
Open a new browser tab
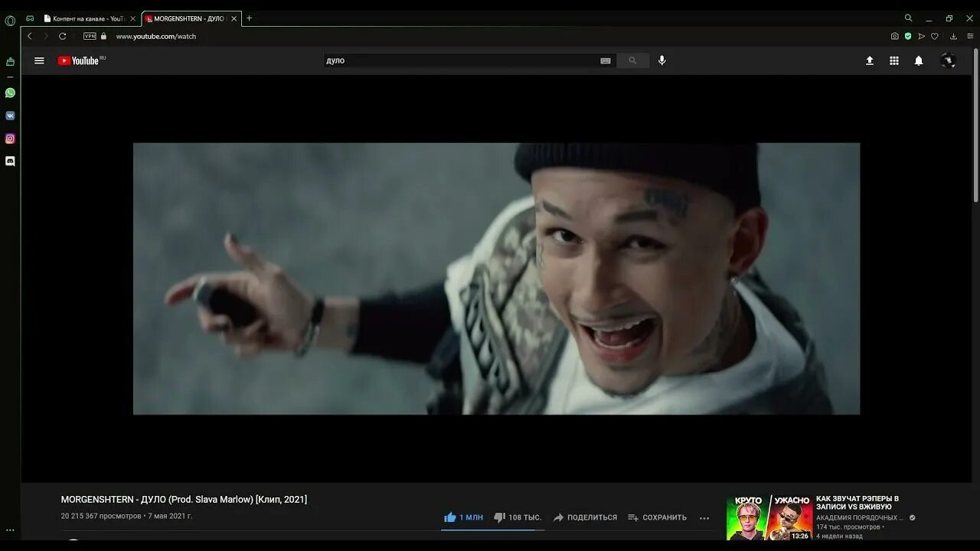coord(249,18)
